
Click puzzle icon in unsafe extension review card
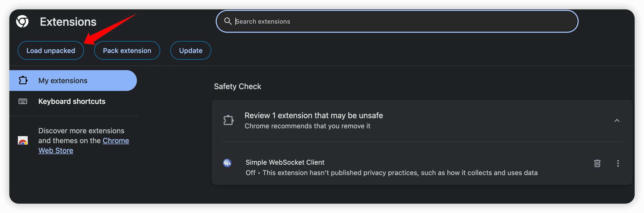[x=228, y=120]
